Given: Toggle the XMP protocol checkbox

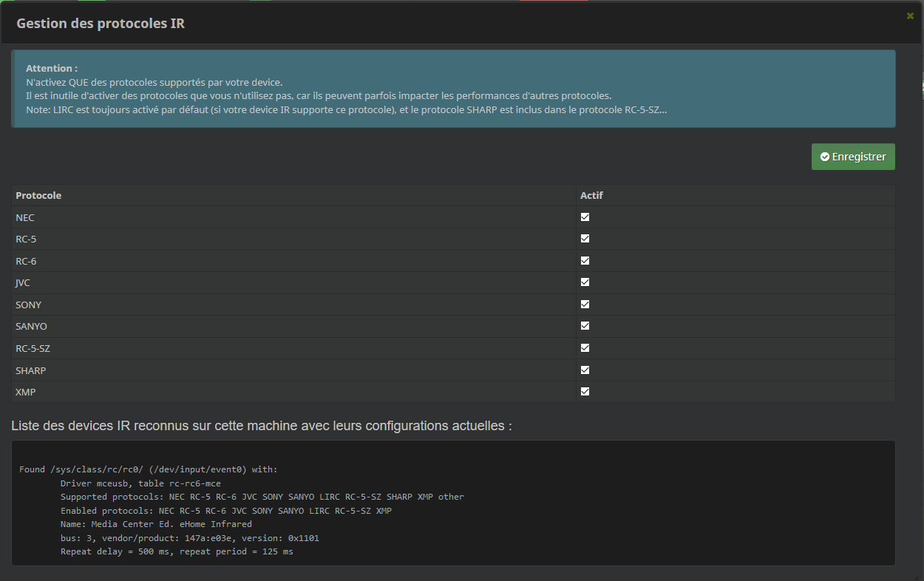Looking at the screenshot, I should tap(585, 392).
